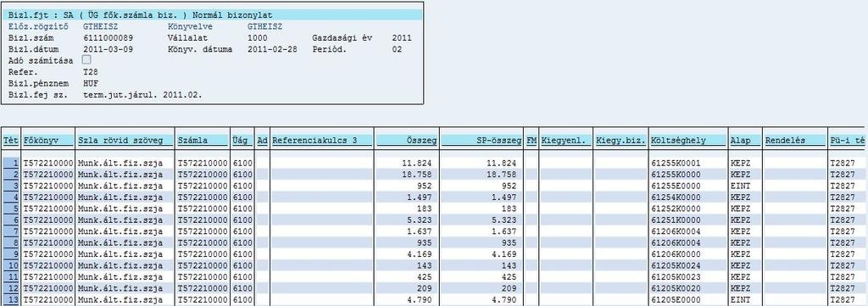Viewport: 868px width, 306px height.
Task: Click the SP-összeg column header
Action: [x=481, y=141]
